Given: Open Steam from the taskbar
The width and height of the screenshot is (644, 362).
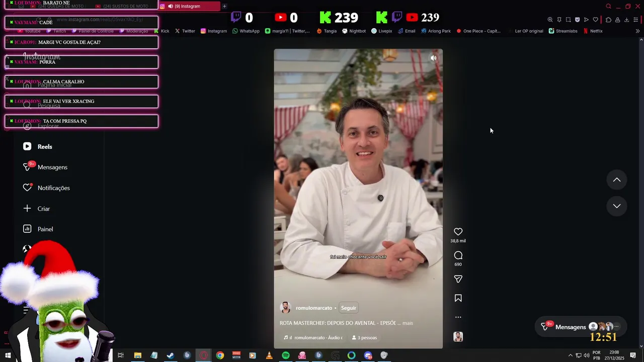Looking at the screenshot, I should (x=171, y=355).
